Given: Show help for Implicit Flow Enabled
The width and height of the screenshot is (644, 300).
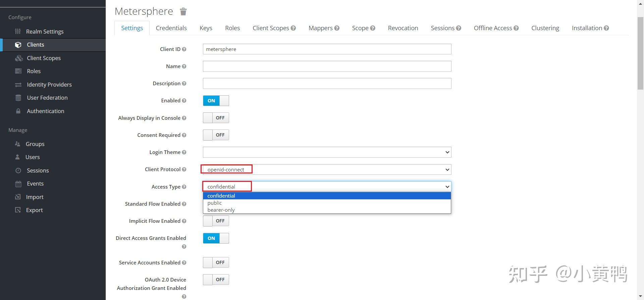Looking at the screenshot, I should coord(184,221).
